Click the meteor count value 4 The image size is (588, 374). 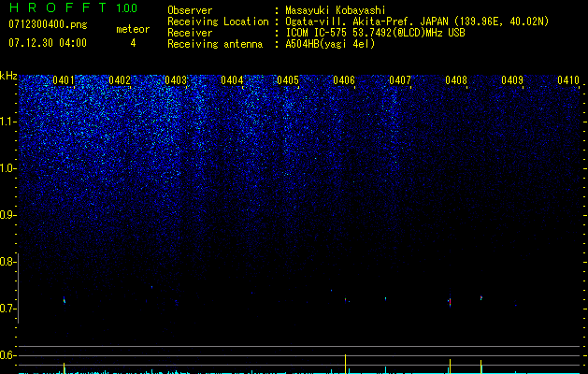click(x=133, y=43)
